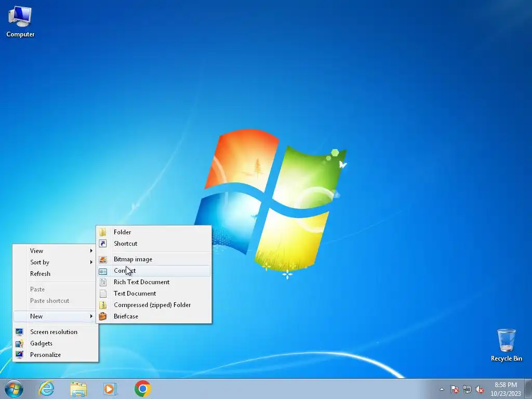Launch Internet Explorer from taskbar
Viewport: 532px width, 399px height.
click(x=46, y=389)
